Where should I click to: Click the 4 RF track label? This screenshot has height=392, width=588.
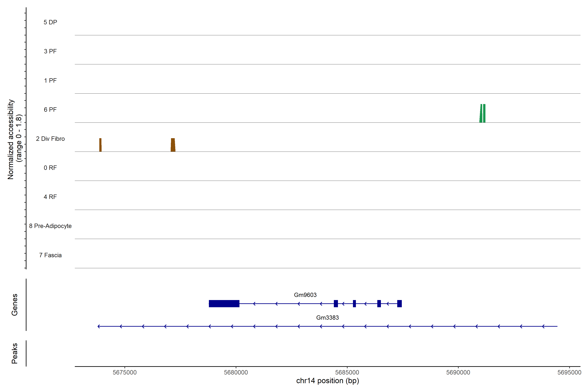(x=50, y=197)
